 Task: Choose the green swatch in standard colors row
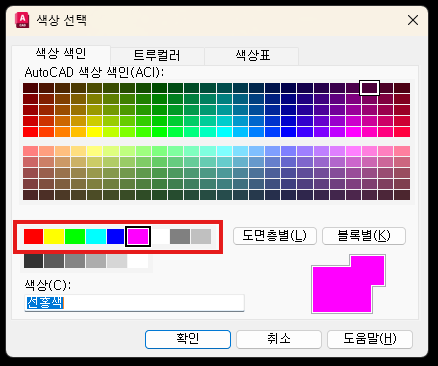pos(75,236)
